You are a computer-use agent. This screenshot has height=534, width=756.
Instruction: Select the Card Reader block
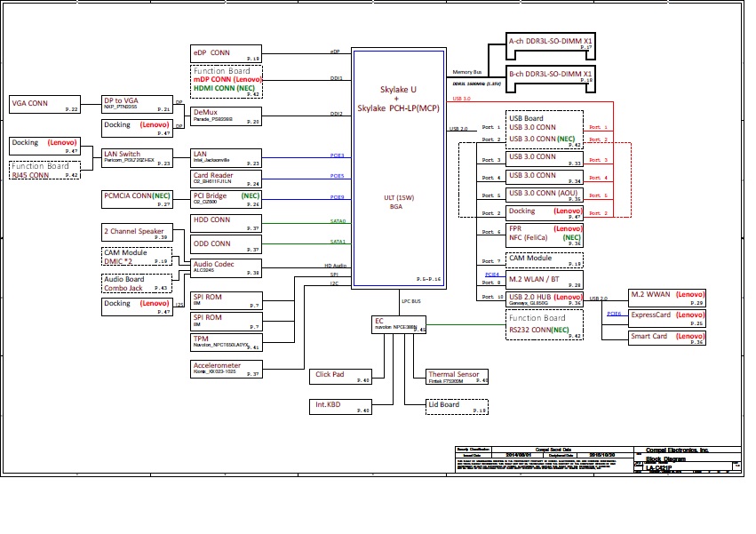click(x=226, y=179)
